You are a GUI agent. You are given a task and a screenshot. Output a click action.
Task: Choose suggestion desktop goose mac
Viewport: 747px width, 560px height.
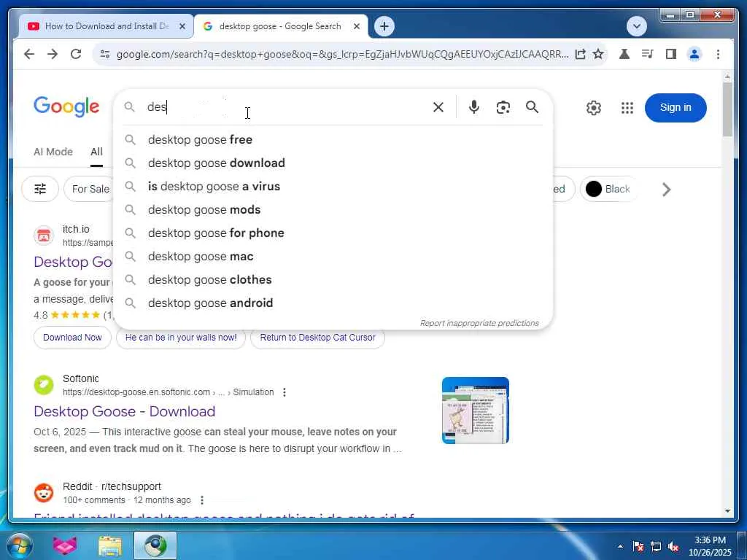(x=333, y=256)
